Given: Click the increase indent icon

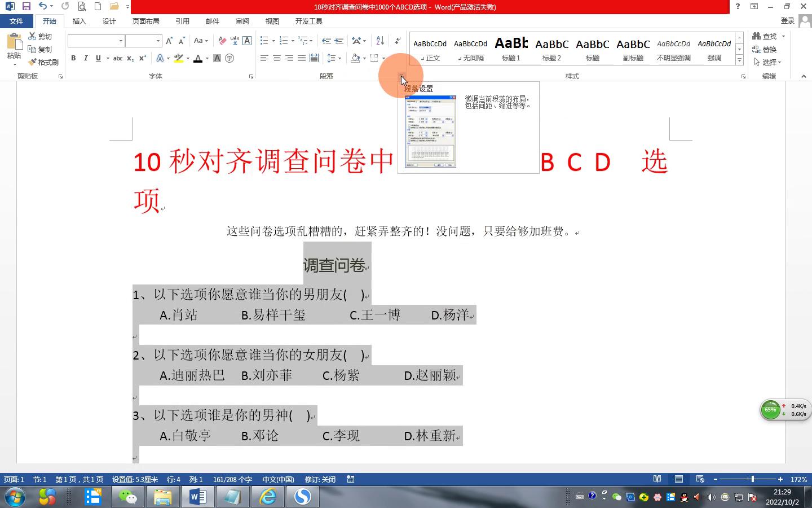Looking at the screenshot, I should tap(339, 41).
